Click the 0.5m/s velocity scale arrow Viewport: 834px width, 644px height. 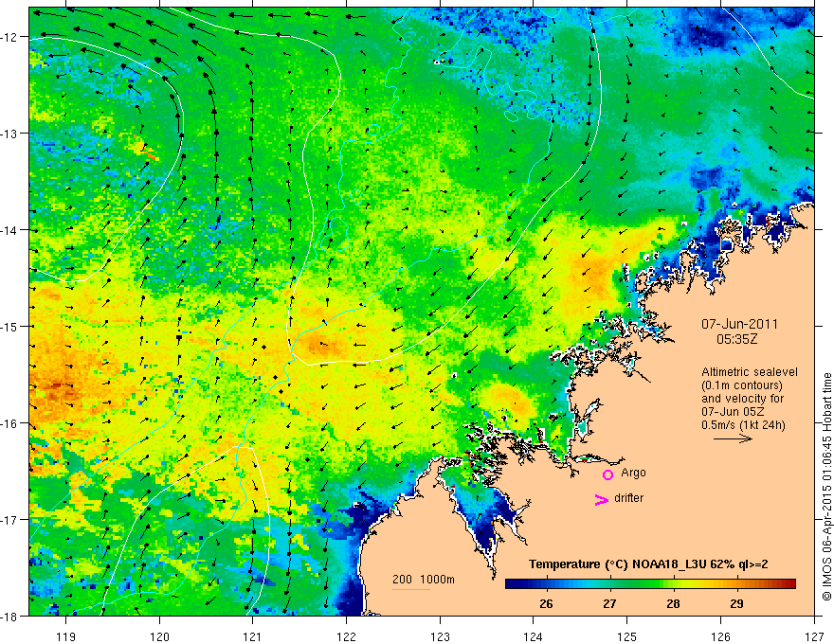(733, 438)
